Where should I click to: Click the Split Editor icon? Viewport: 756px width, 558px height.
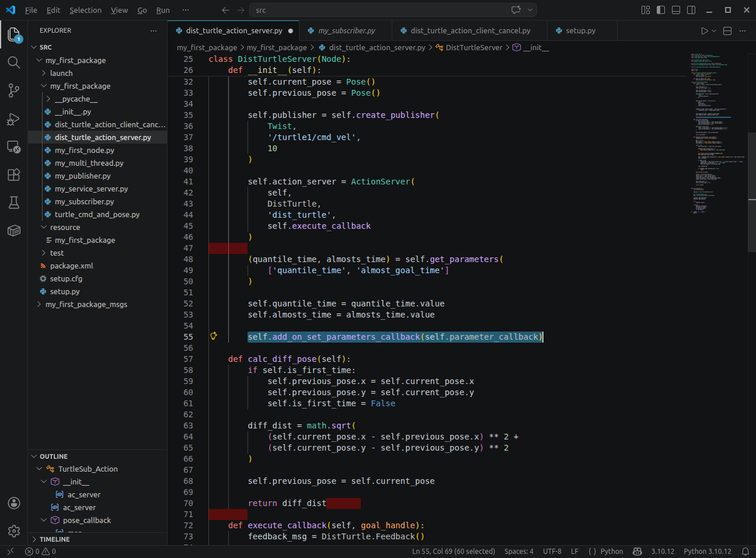point(727,31)
